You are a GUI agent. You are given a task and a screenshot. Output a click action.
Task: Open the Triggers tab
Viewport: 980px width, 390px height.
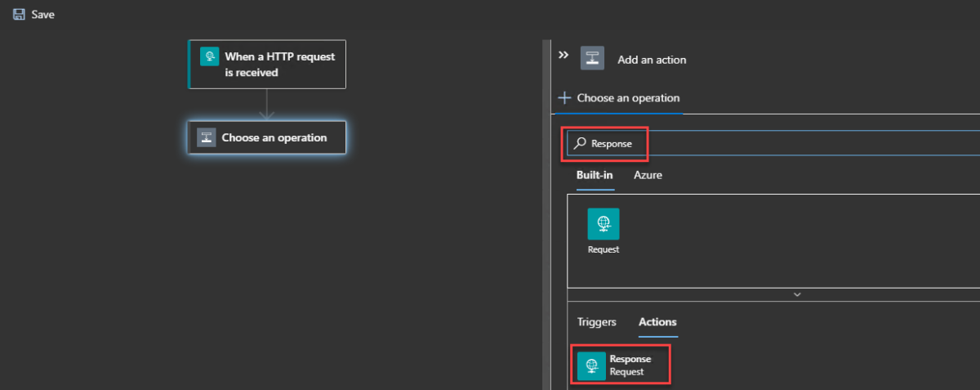(597, 322)
